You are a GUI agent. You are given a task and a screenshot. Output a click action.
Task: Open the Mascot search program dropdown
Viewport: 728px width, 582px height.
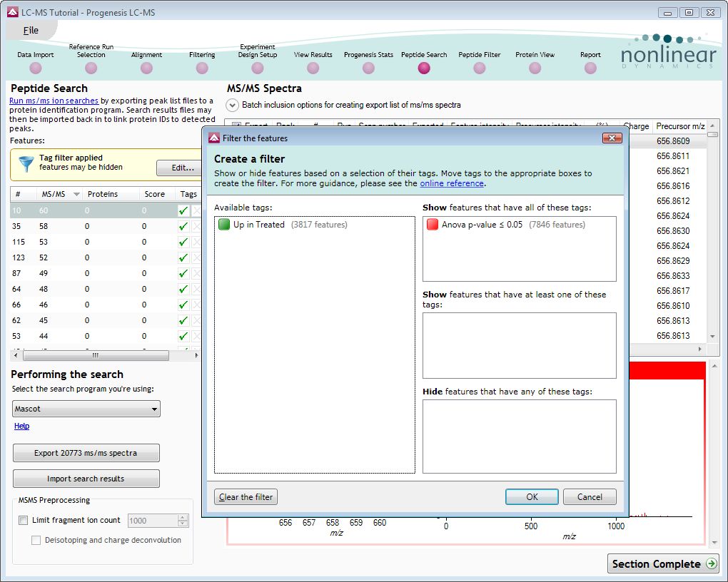point(86,409)
